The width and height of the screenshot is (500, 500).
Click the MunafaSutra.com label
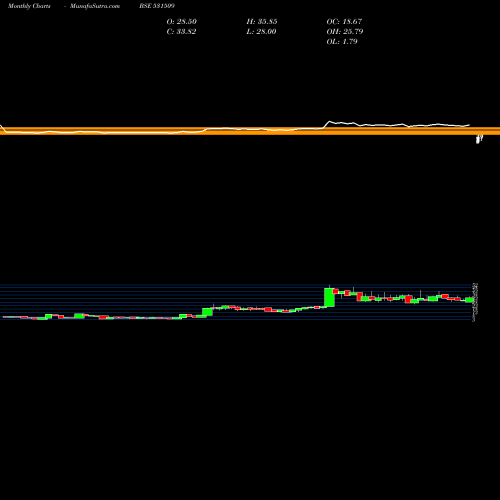coord(95,6)
